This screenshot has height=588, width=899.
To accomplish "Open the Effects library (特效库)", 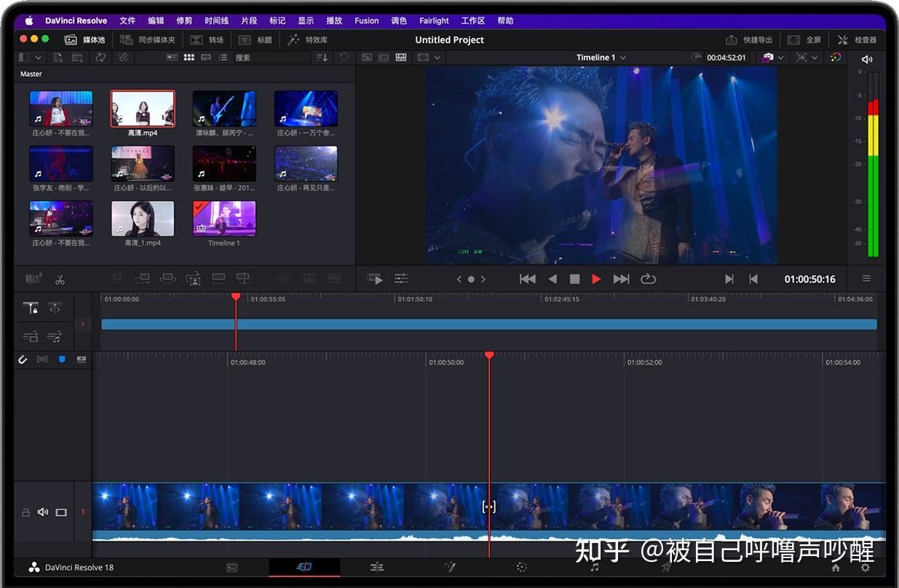I will (307, 40).
